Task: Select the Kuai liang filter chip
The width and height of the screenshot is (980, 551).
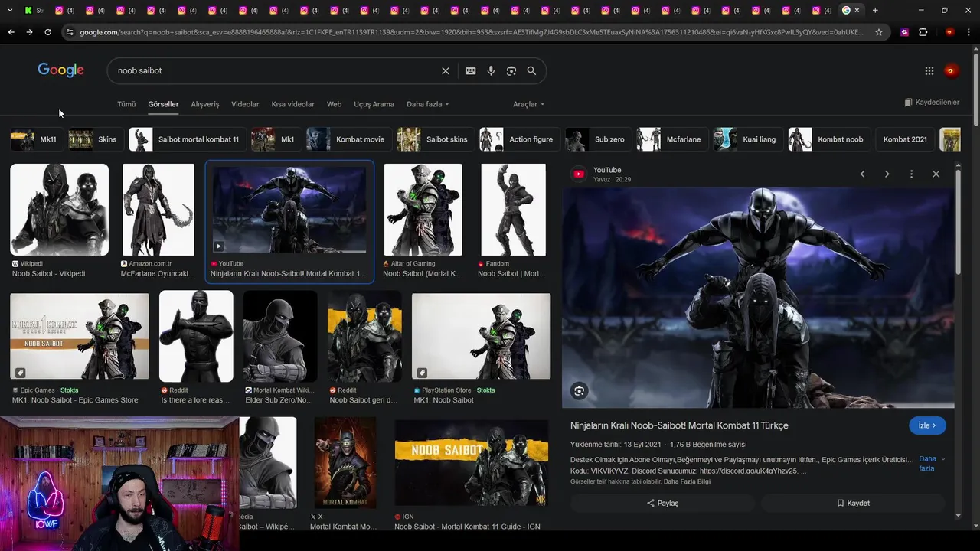Action: pyautogui.click(x=748, y=139)
